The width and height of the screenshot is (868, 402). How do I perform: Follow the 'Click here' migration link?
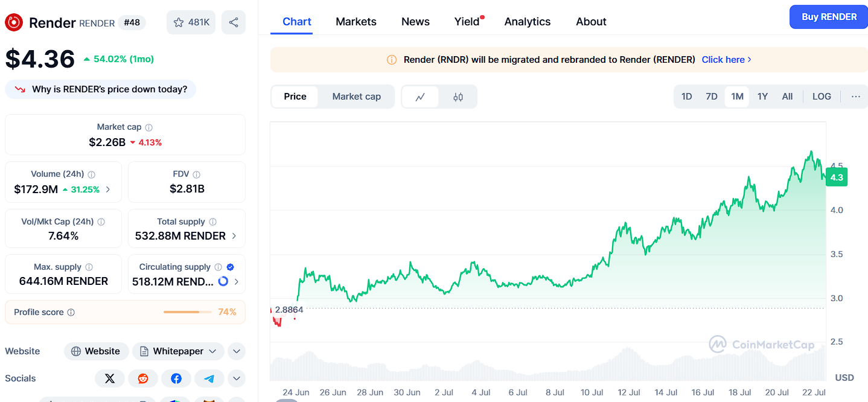(726, 60)
